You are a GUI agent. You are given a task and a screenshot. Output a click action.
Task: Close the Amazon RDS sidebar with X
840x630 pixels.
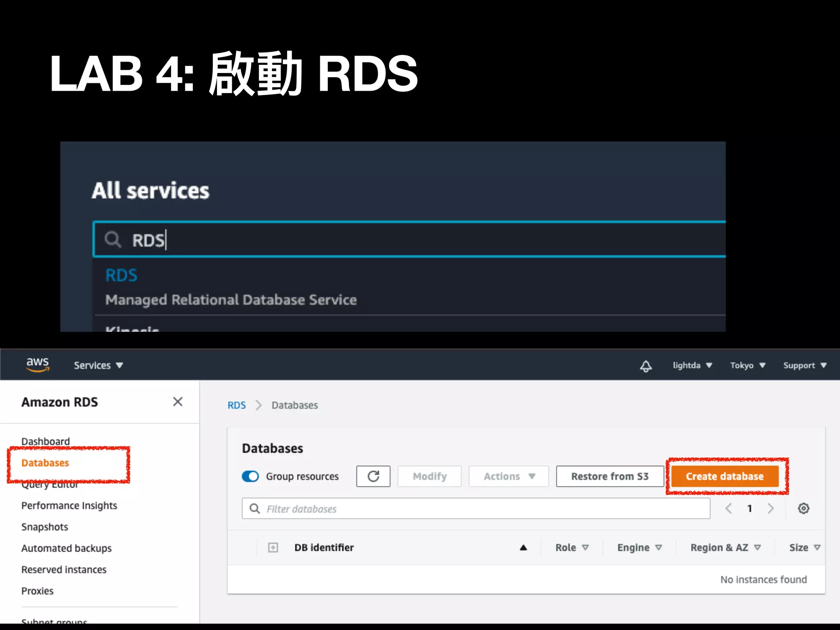[x=178, y=402]
